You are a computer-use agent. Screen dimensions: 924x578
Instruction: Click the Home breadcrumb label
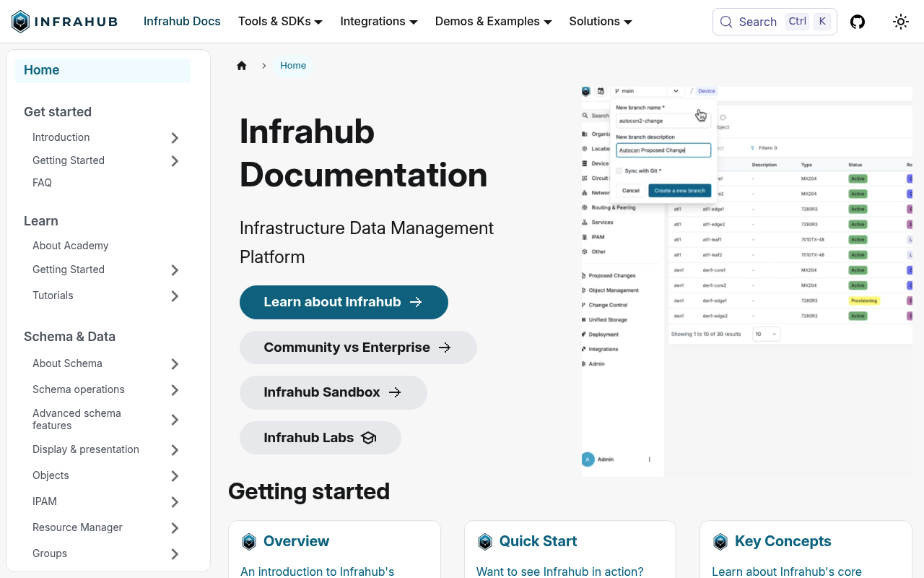coord(293,66)
